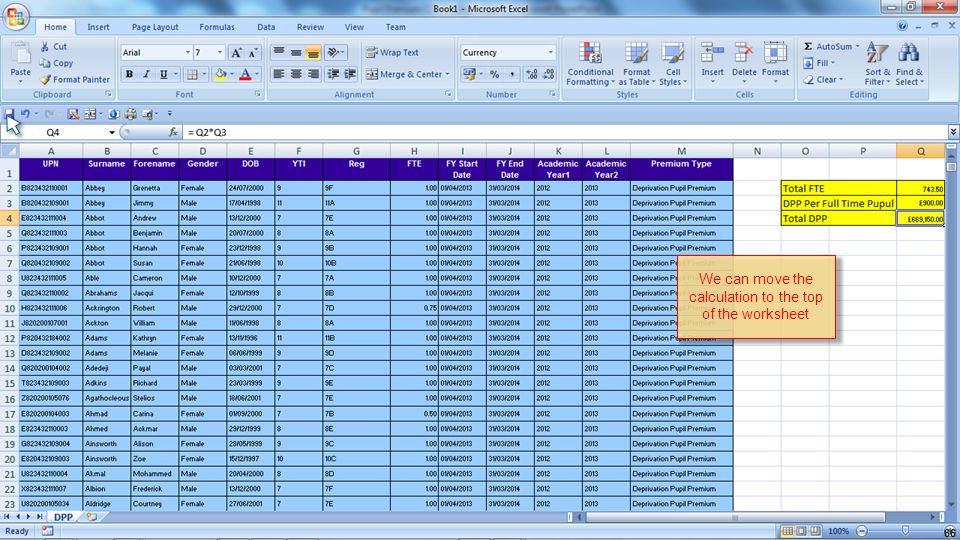Toggle Middle Align vertical alignment

coord(296,53)
